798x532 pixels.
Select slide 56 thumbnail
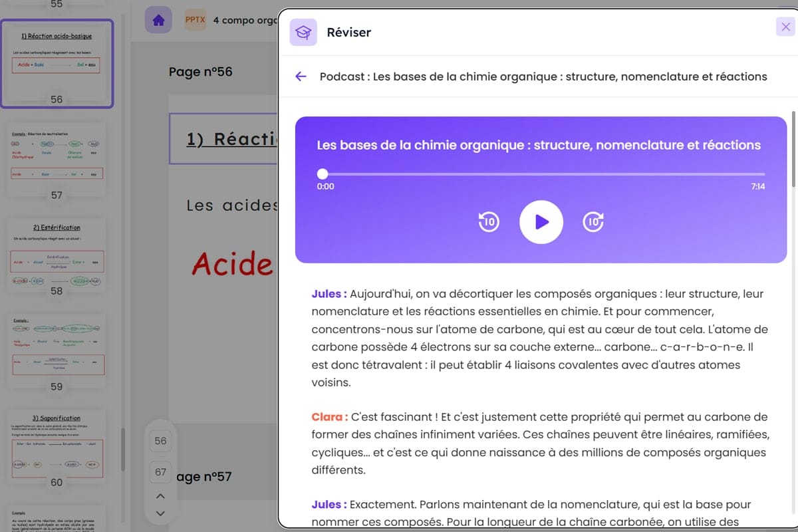(57, 63)
